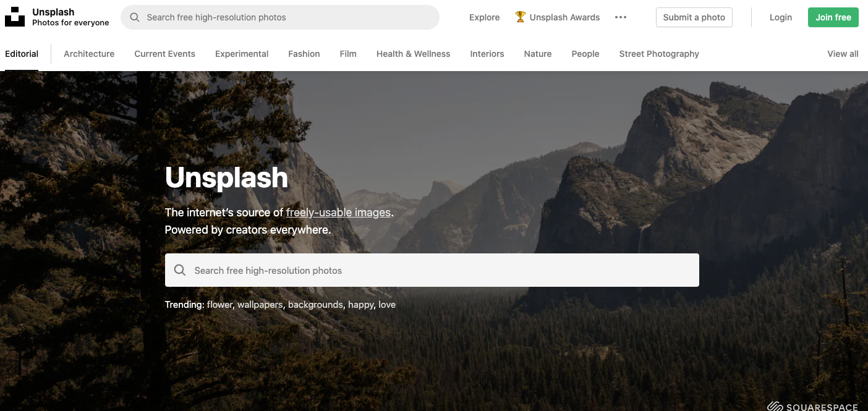This screenshot has height=411, width=868.
Task: Open the Current Events category
Action: [164, 54]
